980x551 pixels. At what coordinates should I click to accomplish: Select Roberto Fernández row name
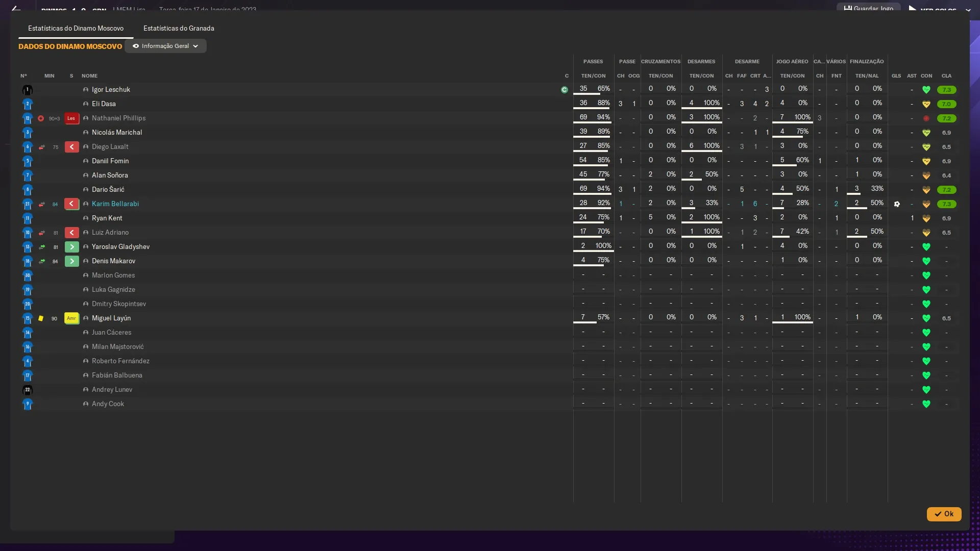click(120, 361)
